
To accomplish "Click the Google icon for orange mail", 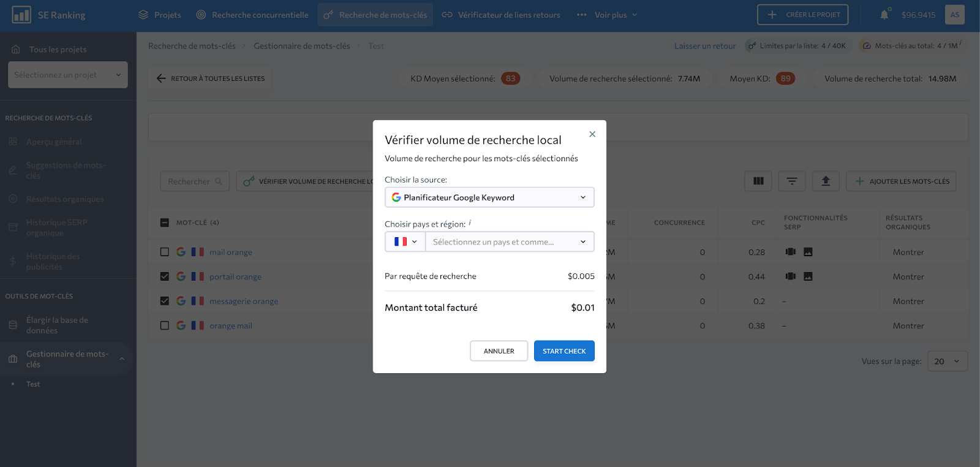I will pos(181,325).
